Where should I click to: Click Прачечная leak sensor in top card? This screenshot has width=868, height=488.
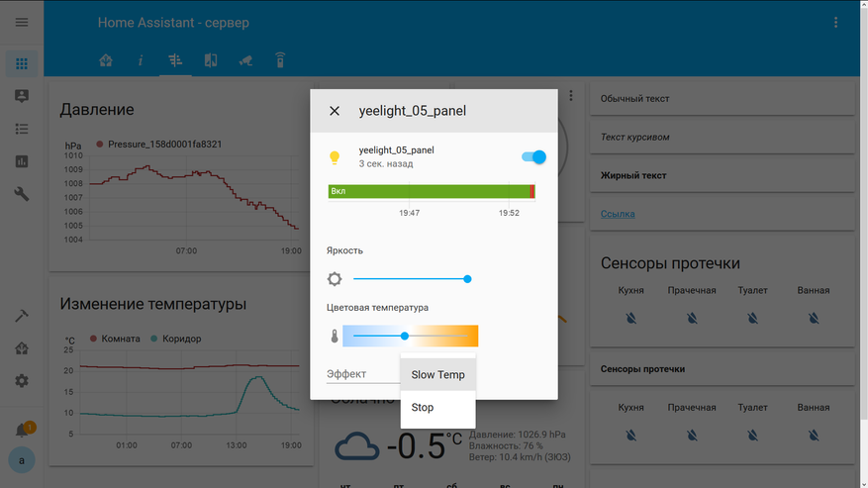pos(692,318)
